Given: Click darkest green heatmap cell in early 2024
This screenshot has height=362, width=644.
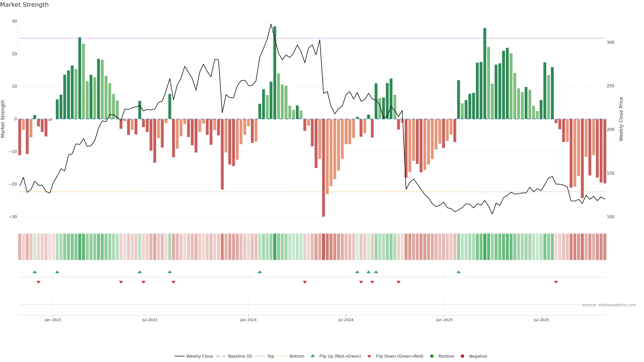Looking at the screenshot, I should coord(275,247).
